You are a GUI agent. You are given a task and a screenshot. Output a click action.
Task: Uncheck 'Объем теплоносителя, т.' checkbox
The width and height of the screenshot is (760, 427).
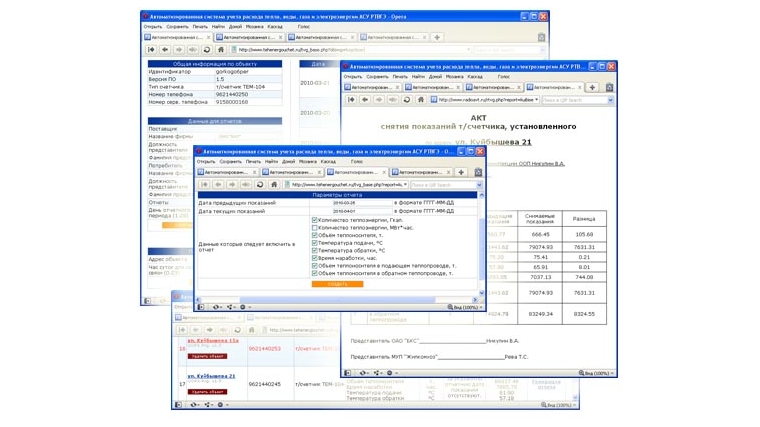[315, 235]
